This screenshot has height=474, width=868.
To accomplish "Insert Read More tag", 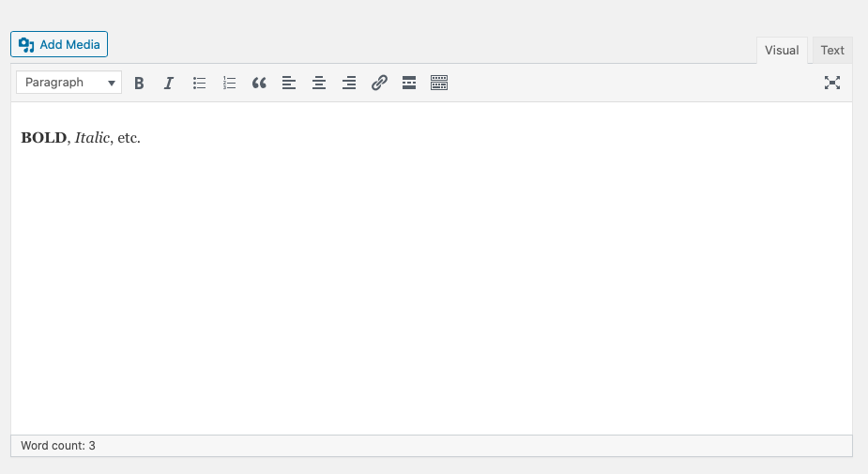I will pyautogui.click(x=409, y=83).
